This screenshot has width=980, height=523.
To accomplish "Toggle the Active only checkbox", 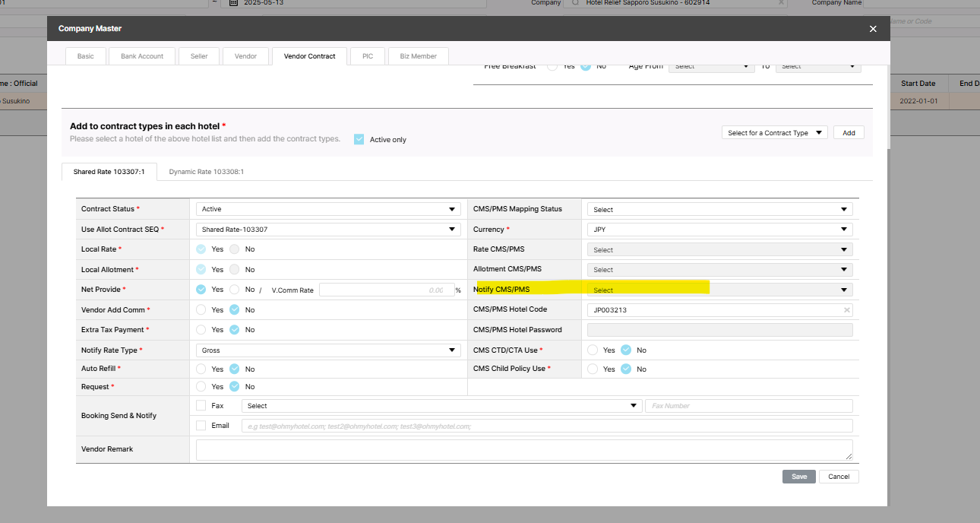I will pyautogui.click(x=359, y=139).
